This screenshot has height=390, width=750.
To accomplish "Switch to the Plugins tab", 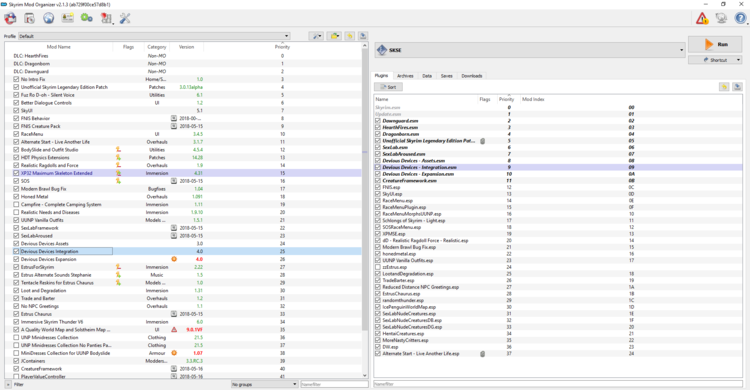I will click(x=381, y=76).
